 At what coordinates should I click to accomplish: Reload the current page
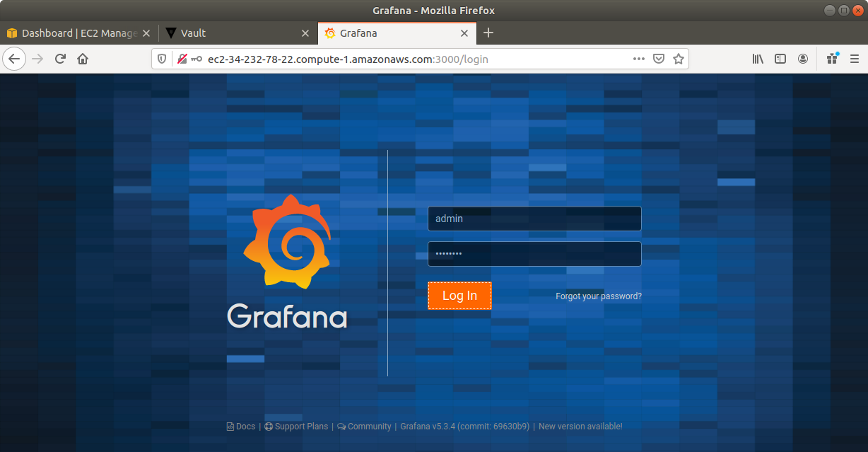tap(60, 59)
